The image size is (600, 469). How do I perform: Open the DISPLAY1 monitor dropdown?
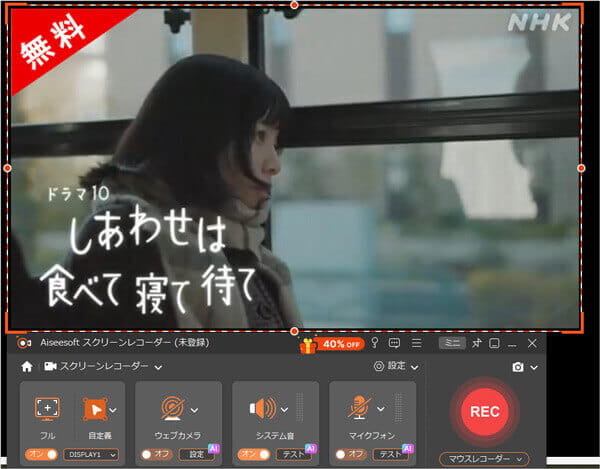tap(91, 455)
